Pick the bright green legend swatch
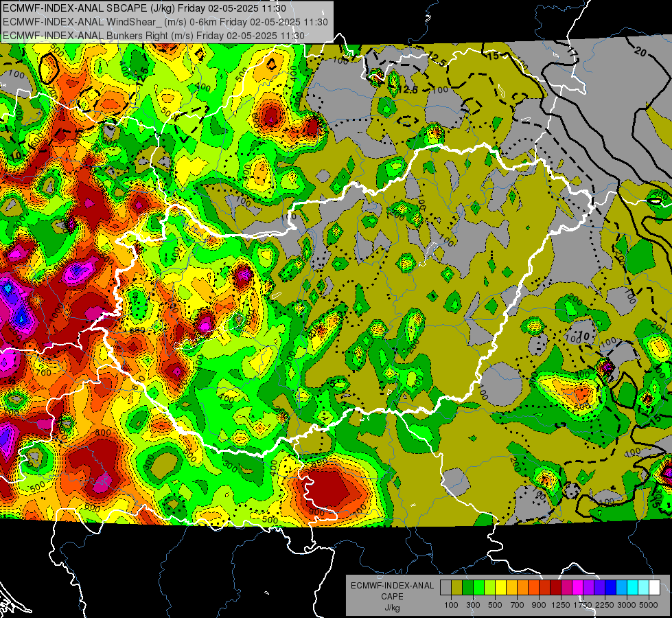 [478, 587]
